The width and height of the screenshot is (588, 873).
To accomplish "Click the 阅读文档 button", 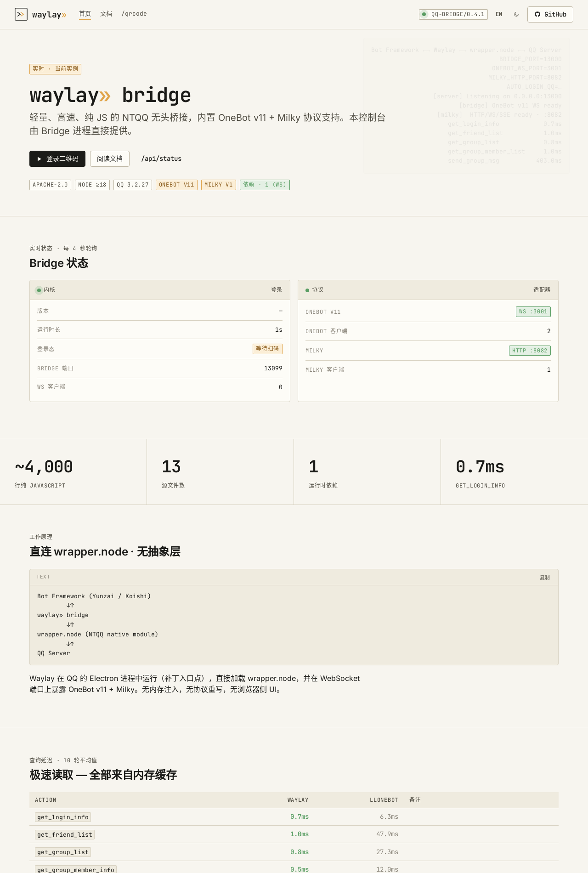I will pyautogui.click(x=110, y=159).
